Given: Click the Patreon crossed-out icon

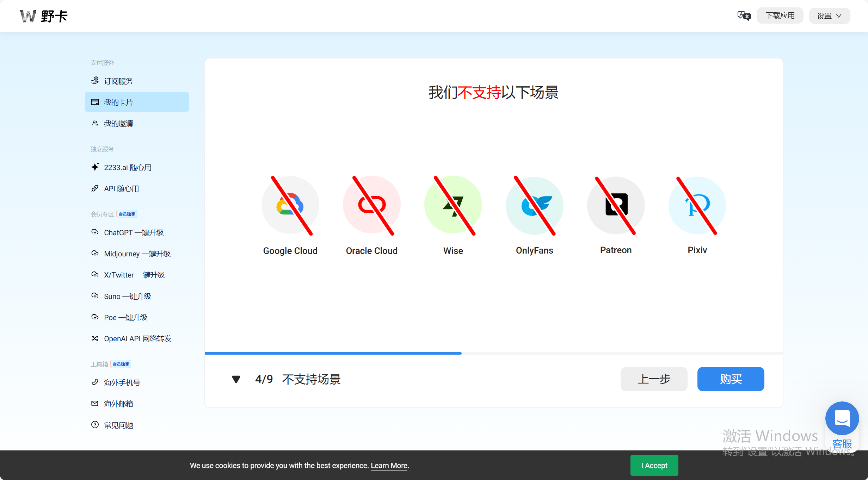Looking at the screenshot, I should (616, 205).
